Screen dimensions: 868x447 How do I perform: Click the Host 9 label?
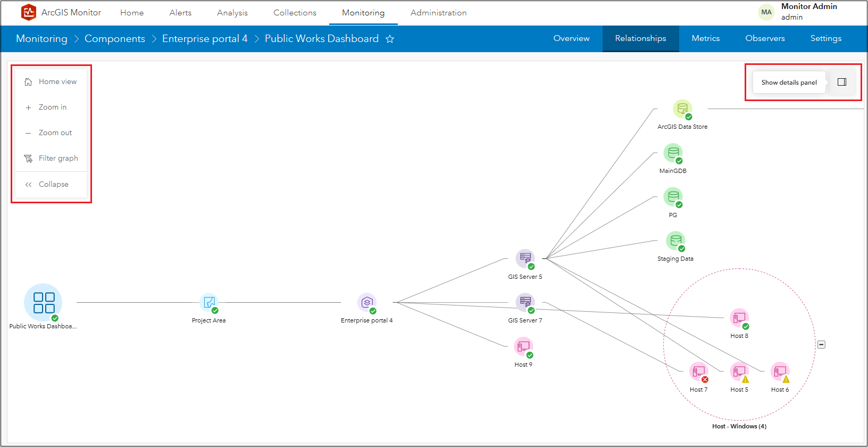click(523, 365)
